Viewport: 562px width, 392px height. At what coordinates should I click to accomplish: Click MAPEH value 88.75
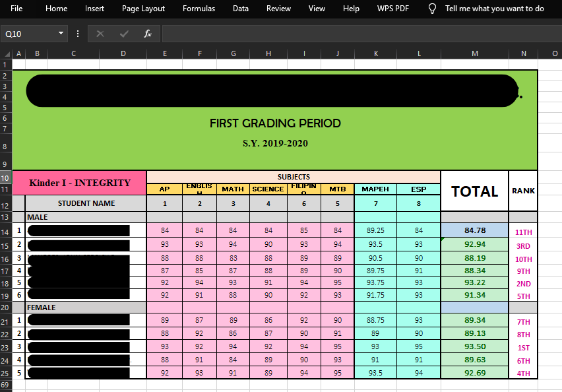coord(375,320)
